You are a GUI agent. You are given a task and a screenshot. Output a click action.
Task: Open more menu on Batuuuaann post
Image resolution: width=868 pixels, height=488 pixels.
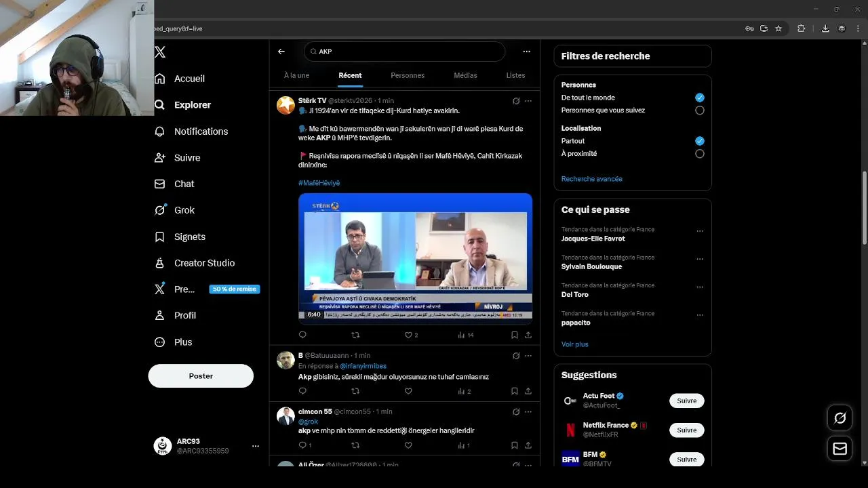coord(528,356)
